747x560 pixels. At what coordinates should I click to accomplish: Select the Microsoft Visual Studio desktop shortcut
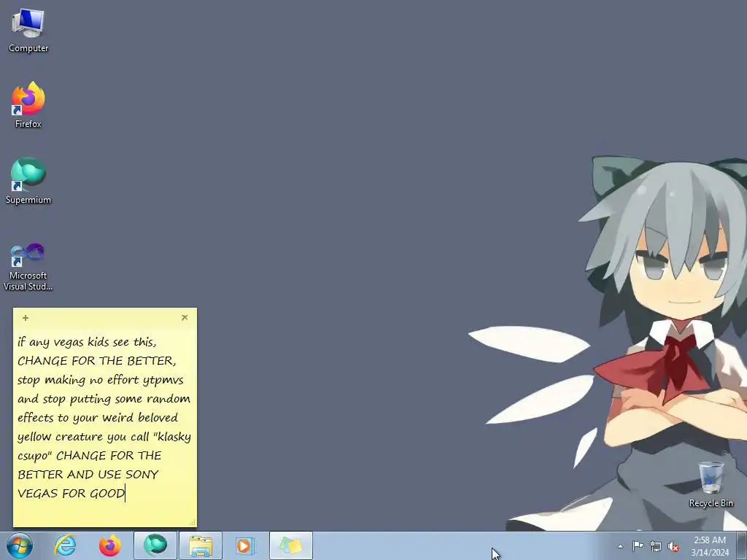[x=28, y=267]
